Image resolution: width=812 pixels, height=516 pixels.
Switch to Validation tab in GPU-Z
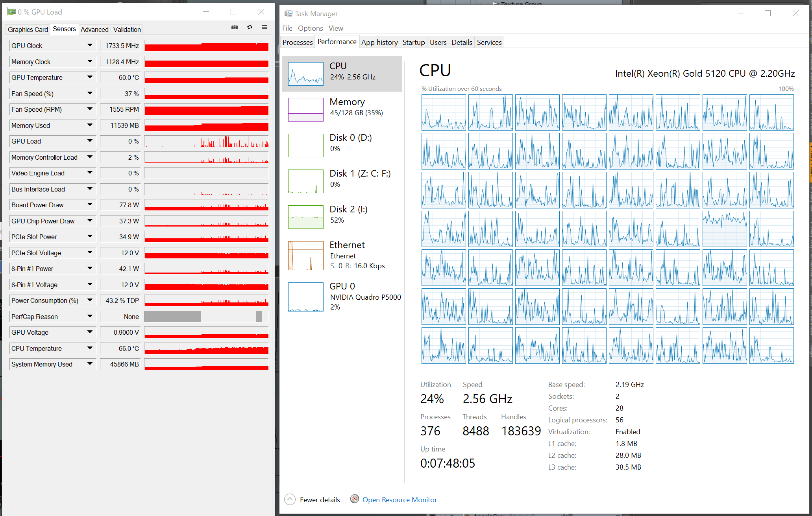[x=127, y=29]
